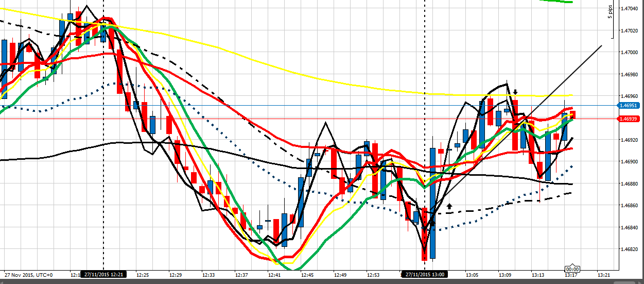The width and height of the screenshot is (644, 284).
Task: Click the 27/11/2015 13:00 time label
Action: 424,275
